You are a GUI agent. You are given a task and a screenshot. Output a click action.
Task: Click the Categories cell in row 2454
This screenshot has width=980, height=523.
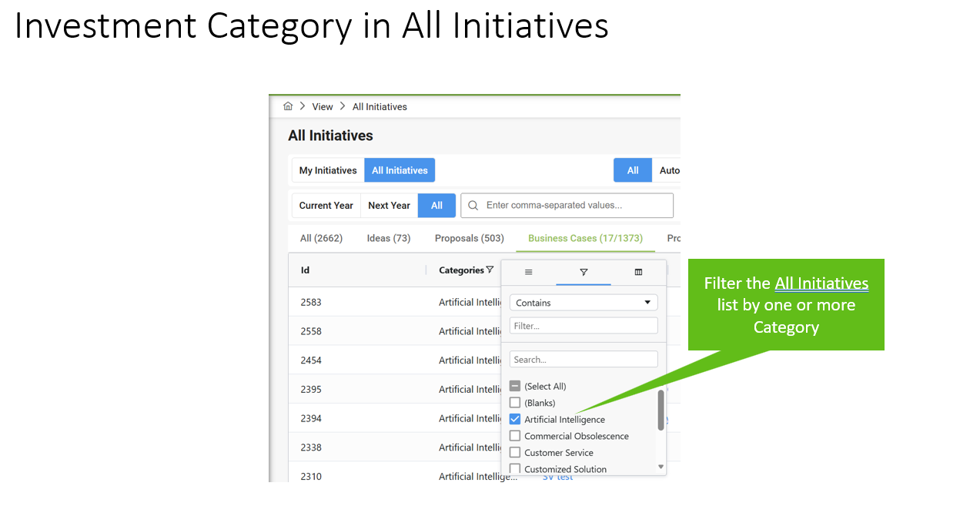click(x=470, y=360)
